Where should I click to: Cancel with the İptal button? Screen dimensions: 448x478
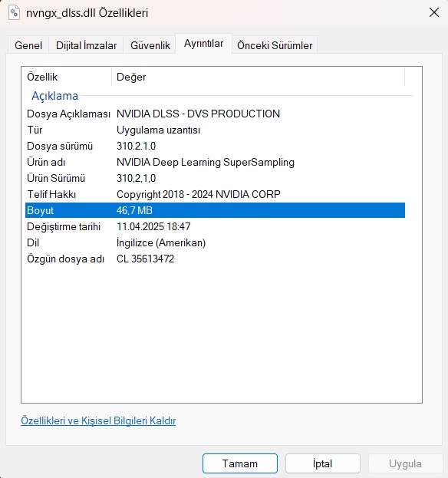(x=323, y=463)
